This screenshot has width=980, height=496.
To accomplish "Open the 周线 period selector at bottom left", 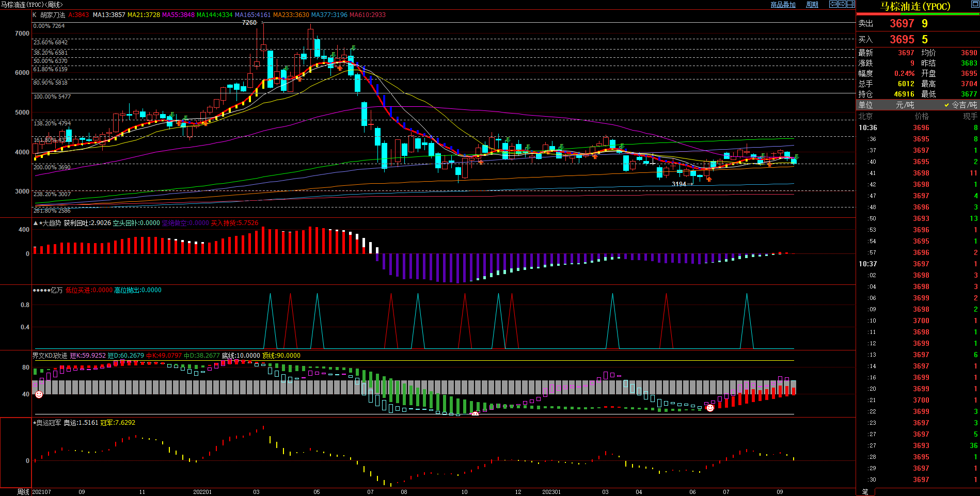I will 23,492.
